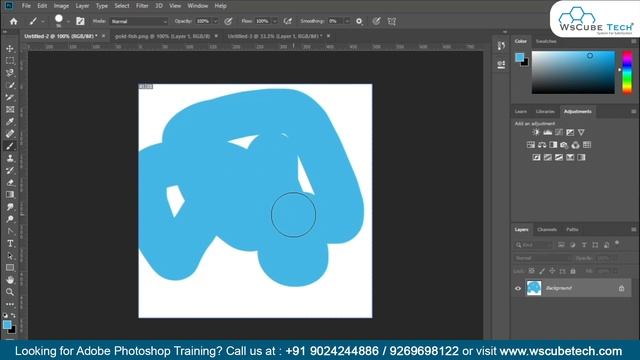
Task: Add a Channel Mixer adjustment
Action: tap(576, 145)
